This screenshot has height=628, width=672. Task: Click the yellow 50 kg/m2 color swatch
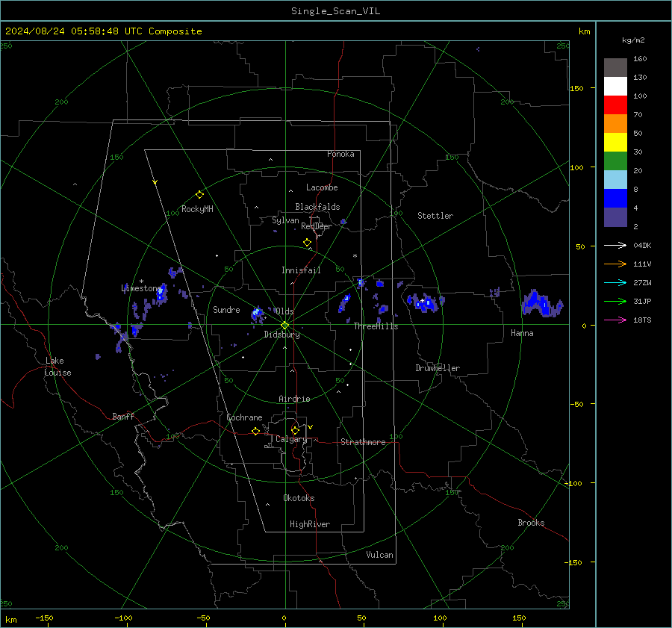pos(615,143)
